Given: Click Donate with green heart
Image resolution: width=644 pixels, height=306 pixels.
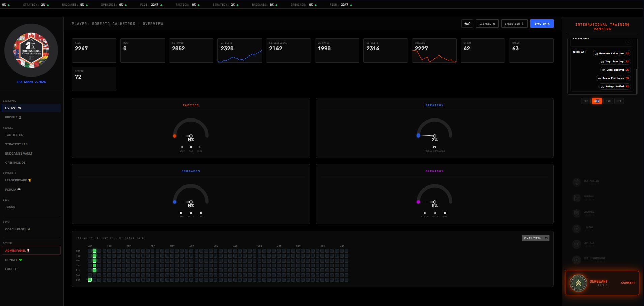Looking at the screenshot, I should click(13, 260).
